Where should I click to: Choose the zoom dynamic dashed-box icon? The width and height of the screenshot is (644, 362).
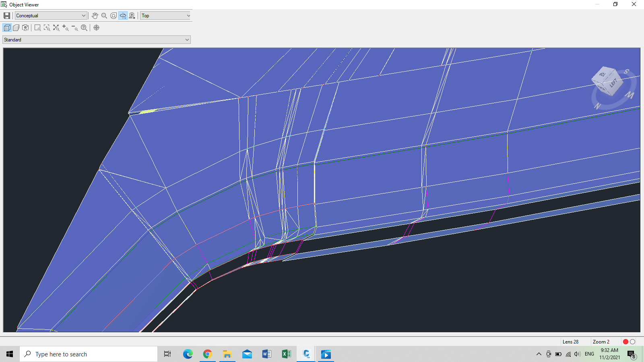(x=47, y=28)
